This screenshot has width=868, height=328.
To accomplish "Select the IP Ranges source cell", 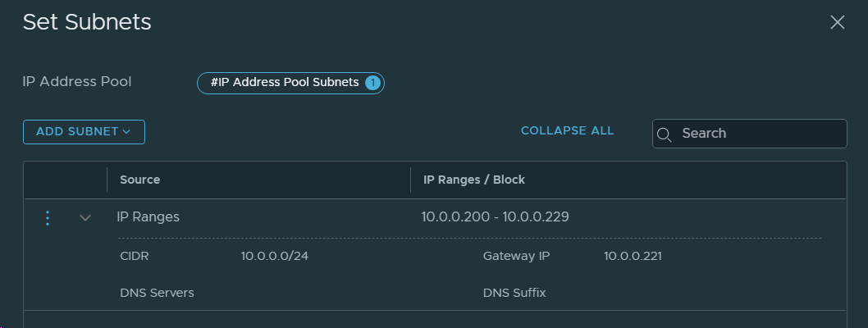I will pos(148,217).
